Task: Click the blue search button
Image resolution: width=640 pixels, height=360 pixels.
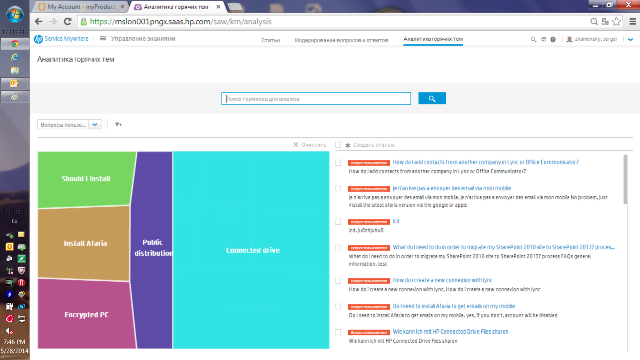Action: point(432,98)
